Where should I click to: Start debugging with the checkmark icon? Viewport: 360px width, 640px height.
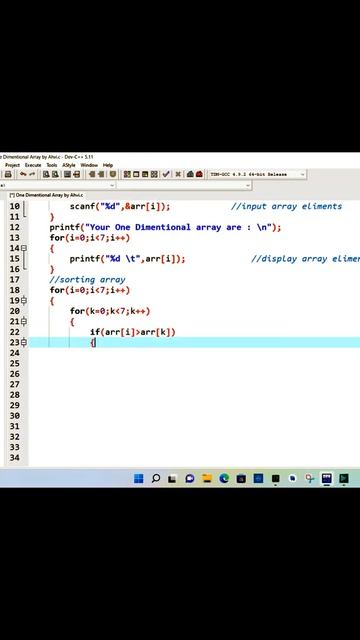click(166, 174)
